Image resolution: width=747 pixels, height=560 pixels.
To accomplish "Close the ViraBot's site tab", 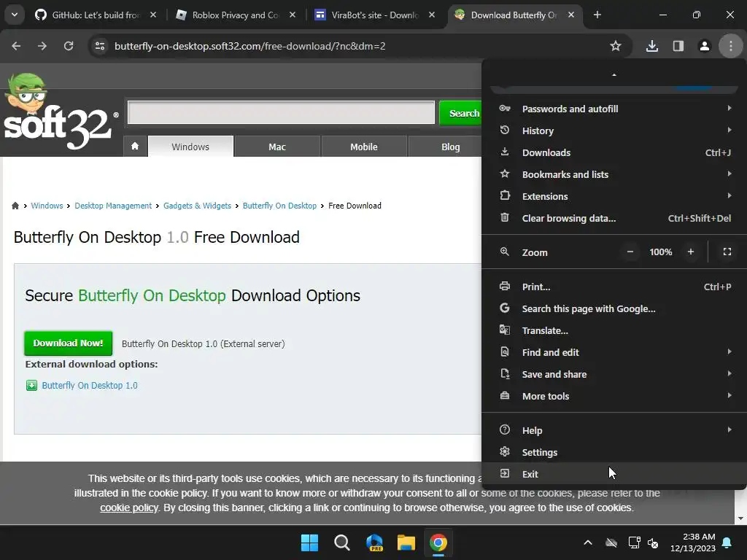I will coord(432,15).
